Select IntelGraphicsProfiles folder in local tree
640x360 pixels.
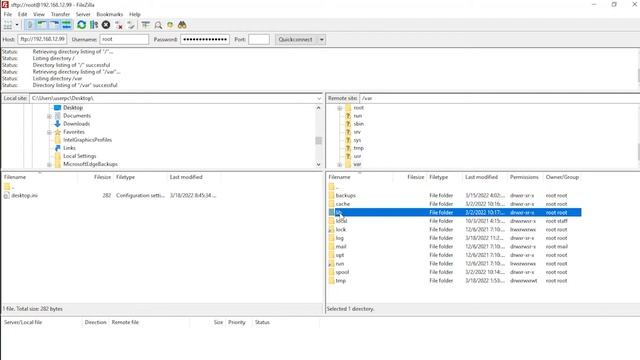[87, 140]
